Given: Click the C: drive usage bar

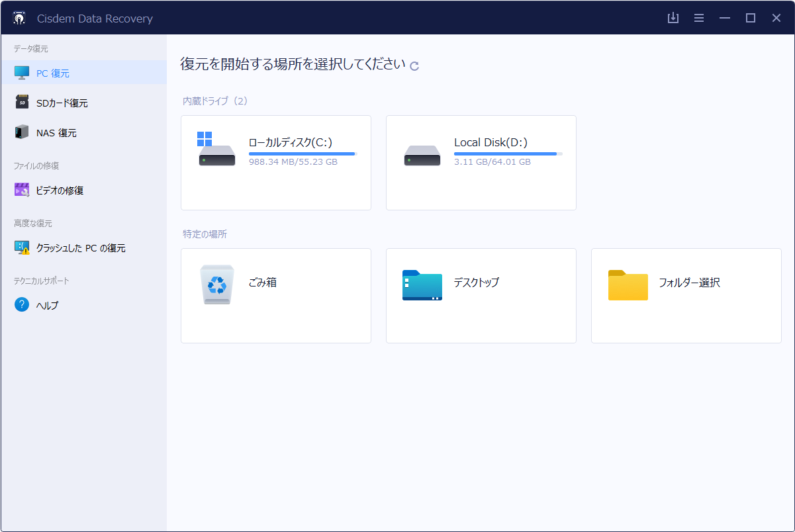Looking at the screenshot, I should (303, 154).
